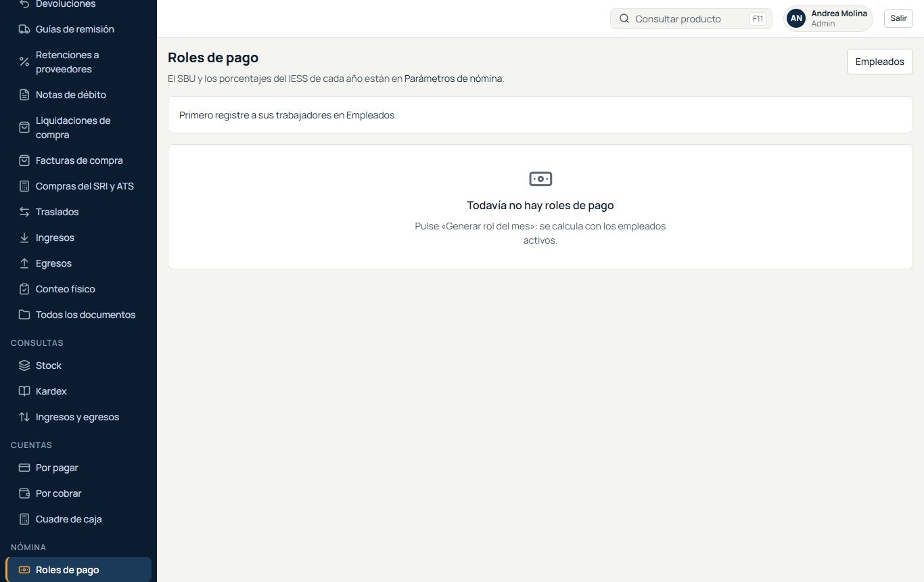Click the bag icon for Liquidaciones de compra

[24, 127]
